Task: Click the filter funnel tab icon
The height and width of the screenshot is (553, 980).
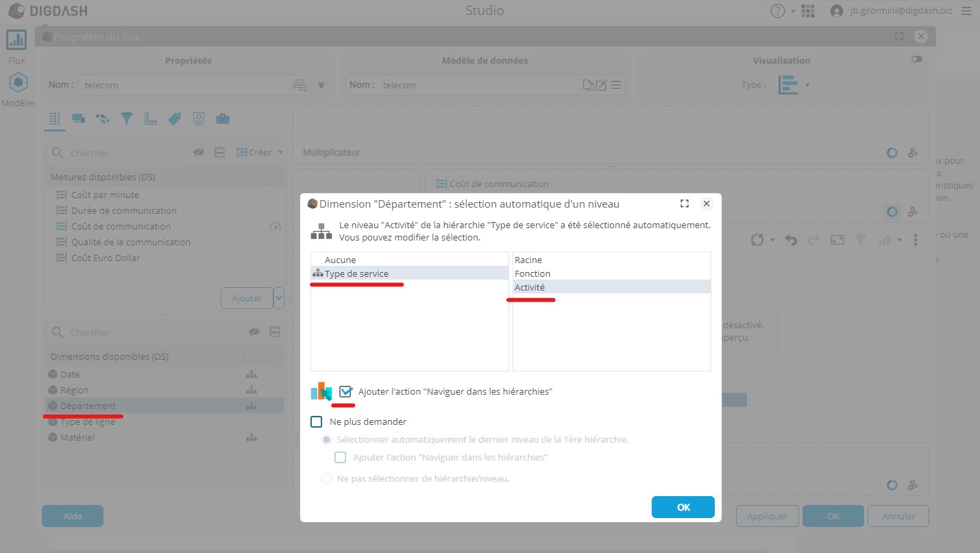Action: pos(127,119)
